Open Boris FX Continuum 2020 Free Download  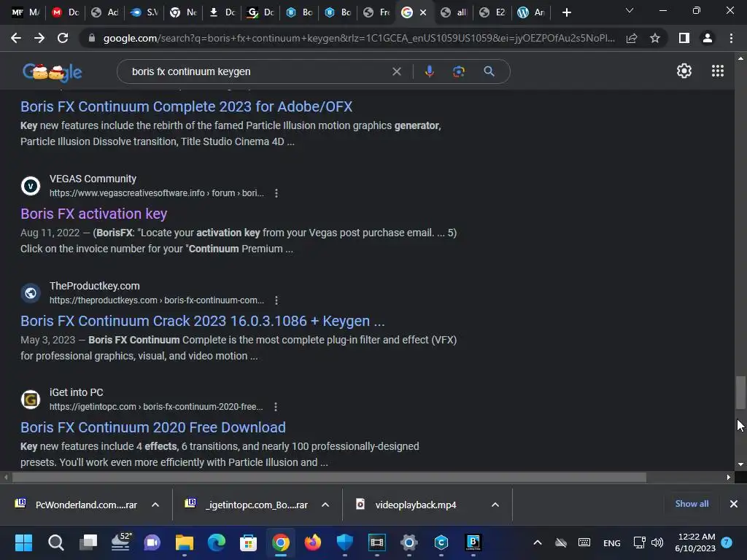pyautogui.click(x=153, y=427)
